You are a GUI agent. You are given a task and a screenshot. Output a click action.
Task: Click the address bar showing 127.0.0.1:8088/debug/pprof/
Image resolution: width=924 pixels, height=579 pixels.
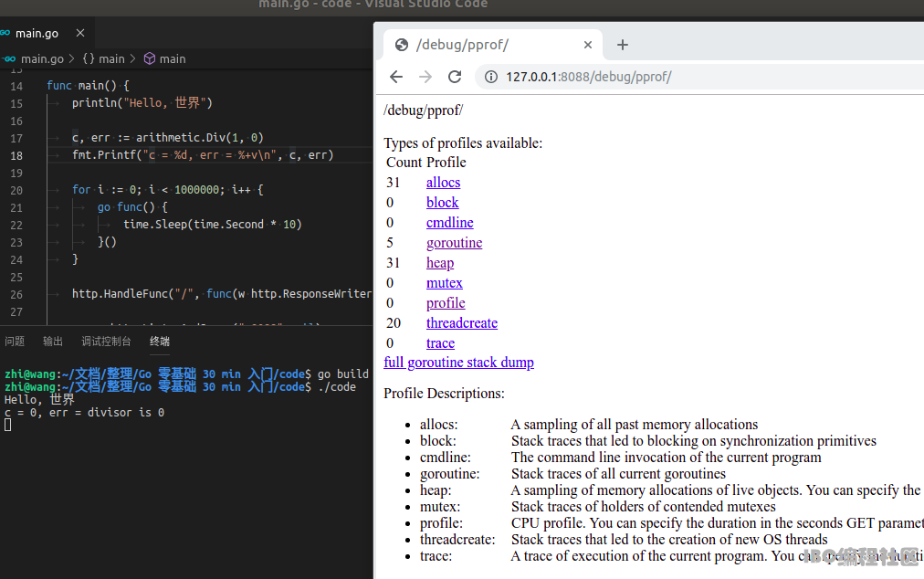coord(701,77)
